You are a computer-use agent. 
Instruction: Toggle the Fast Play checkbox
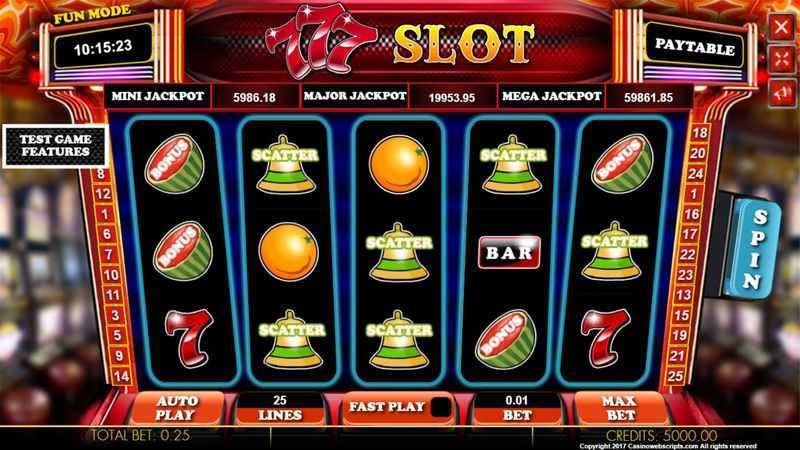(x=441, y=407)
